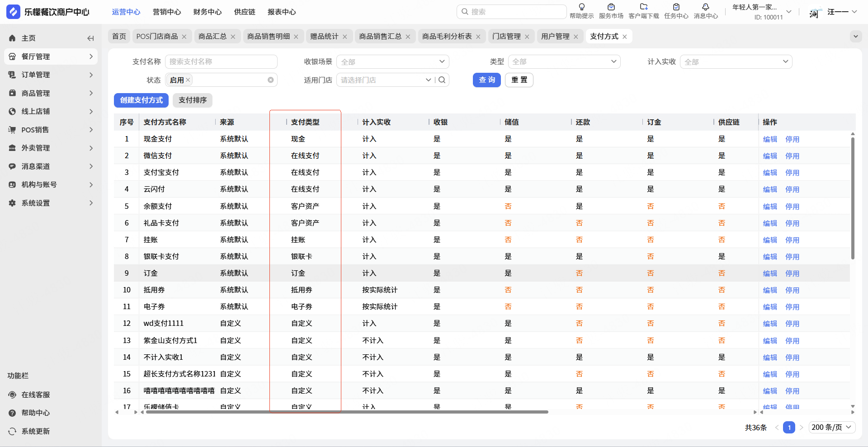Click 编辑 link for 微信支付 row

769,156
